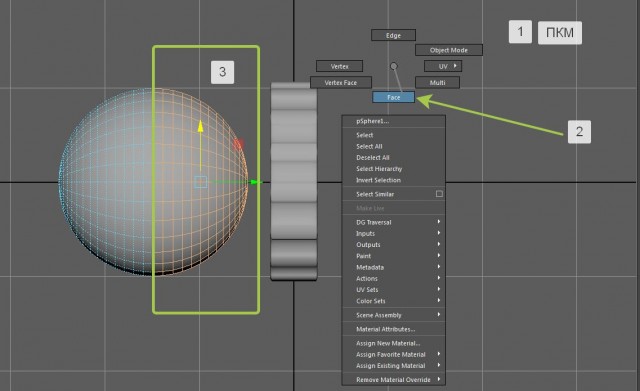Screen dimensions: 640x391
Task: Click the green move manipulator arrow
Action: (x=256, y=182)
